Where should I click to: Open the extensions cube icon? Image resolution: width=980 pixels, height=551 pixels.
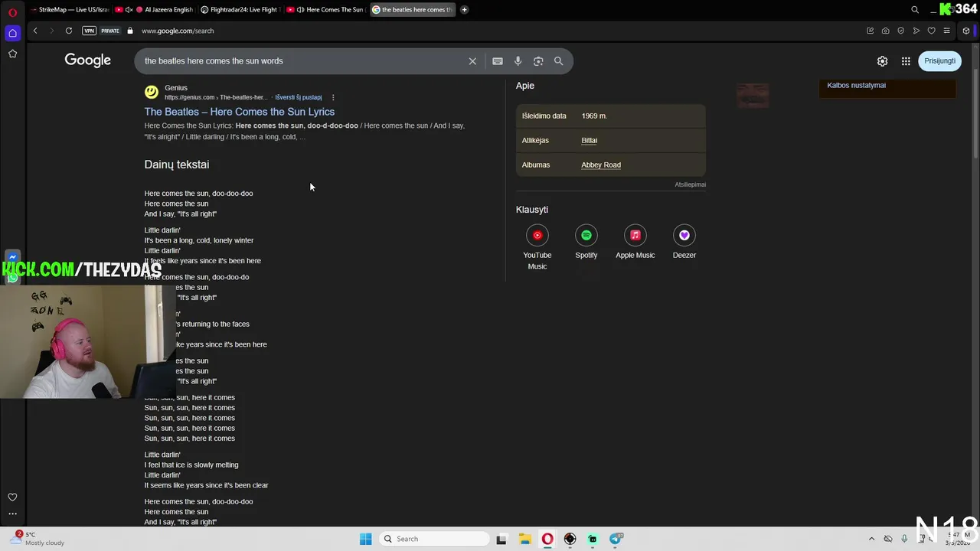pos(966,31)
